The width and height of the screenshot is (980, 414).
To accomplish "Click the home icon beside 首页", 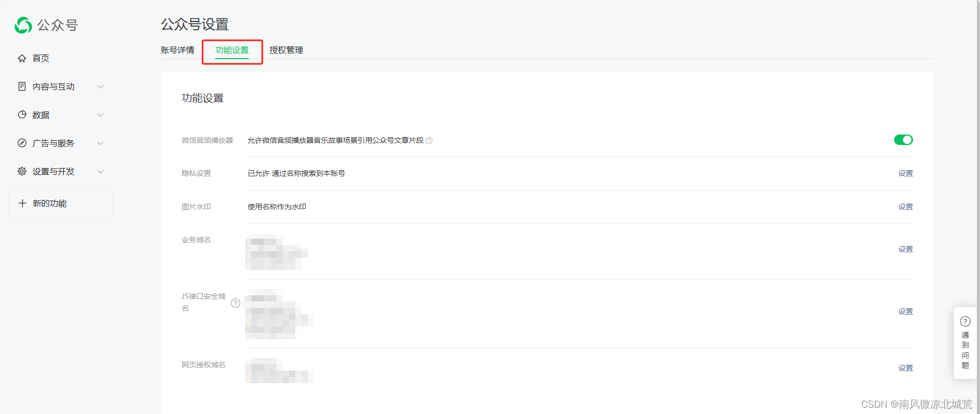I will 22,58.
